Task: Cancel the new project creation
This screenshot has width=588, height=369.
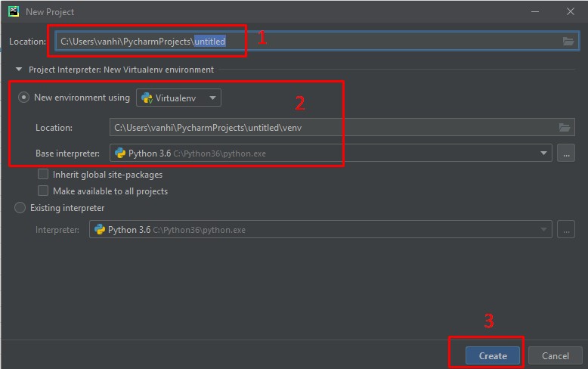Action: [x=555, y=355]
